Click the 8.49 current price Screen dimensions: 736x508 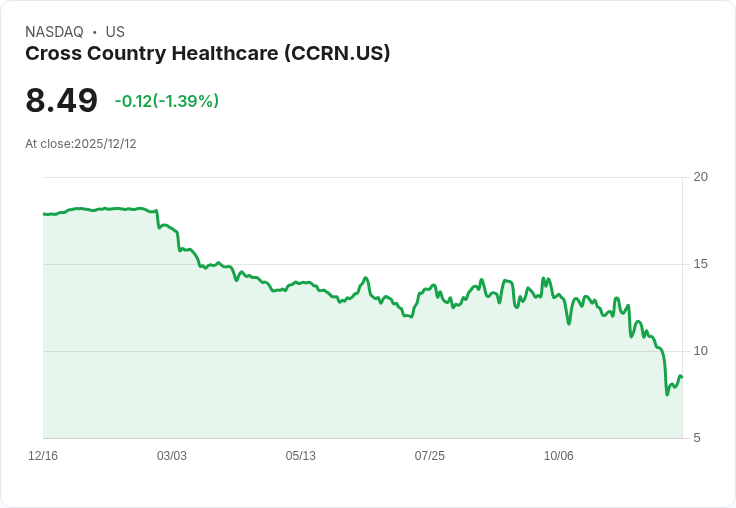(61, 100)
